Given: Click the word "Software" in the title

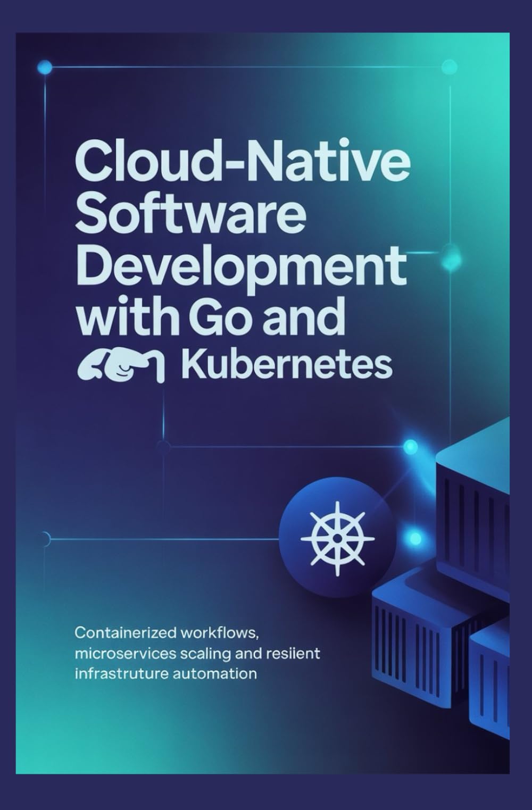Looking at the screenshot, I should click(191, 212).
